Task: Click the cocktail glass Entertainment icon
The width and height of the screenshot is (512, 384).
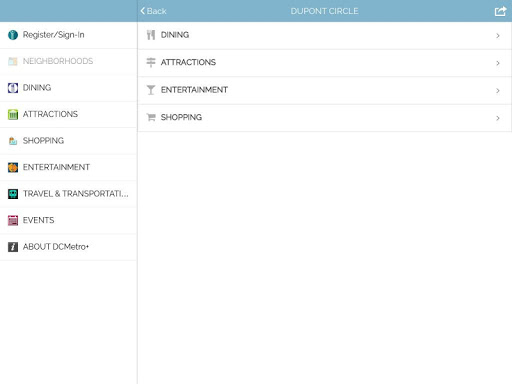Action: tap(151, 90)
